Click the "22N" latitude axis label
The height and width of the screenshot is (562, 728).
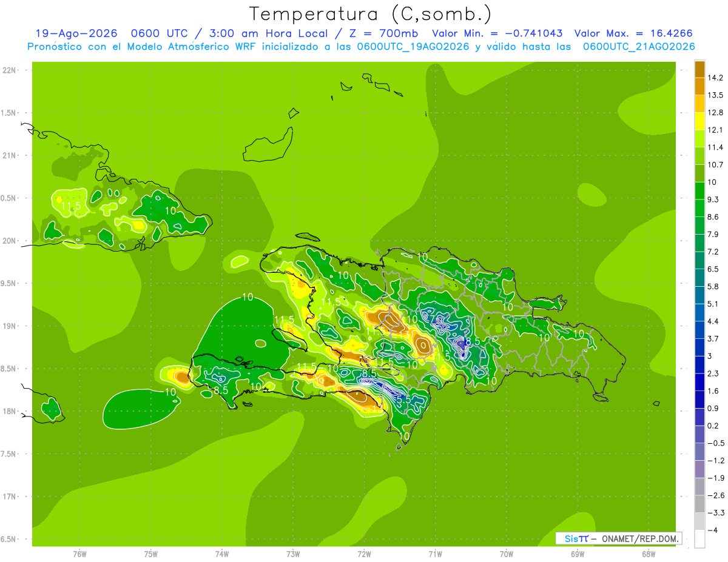coord(8,70)
